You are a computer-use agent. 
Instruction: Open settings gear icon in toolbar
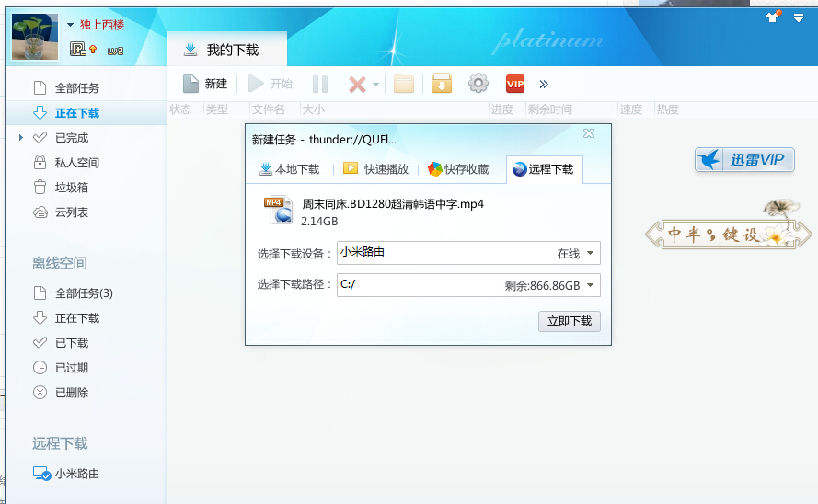tap(478, 84)
